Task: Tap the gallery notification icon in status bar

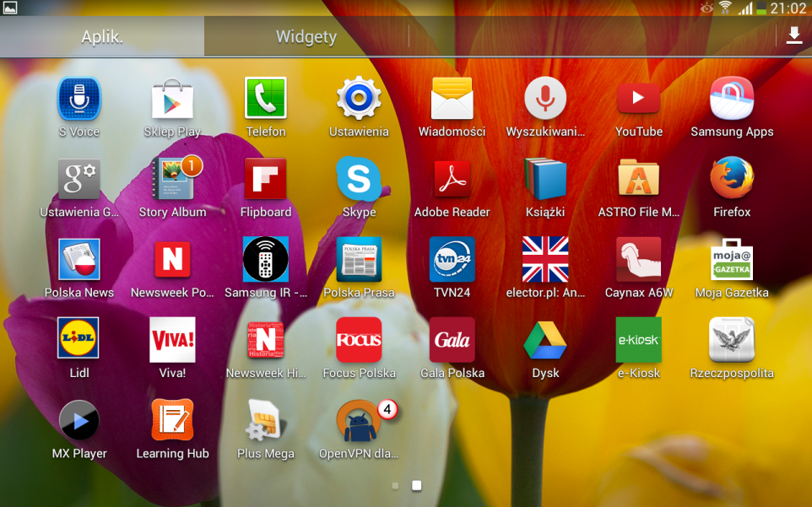Action: (10, 8)
